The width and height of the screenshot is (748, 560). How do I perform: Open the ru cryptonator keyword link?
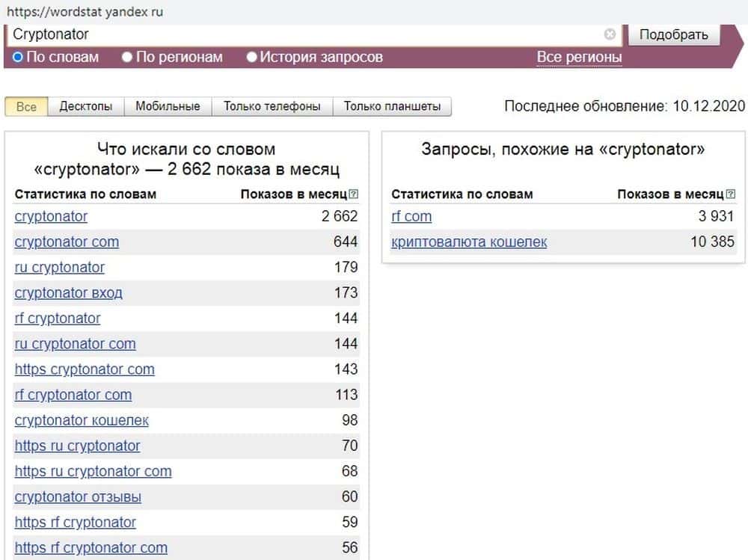tap(60, 268)
